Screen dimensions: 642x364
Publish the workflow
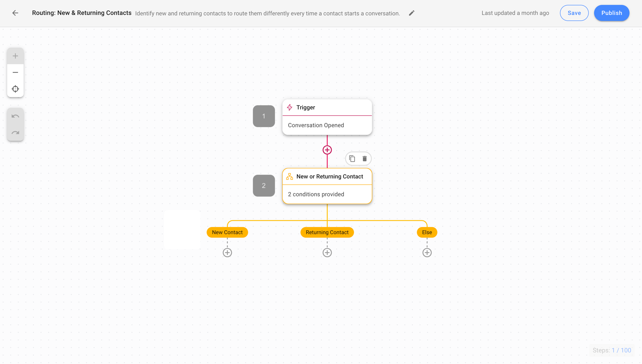[x=611, y=13]
